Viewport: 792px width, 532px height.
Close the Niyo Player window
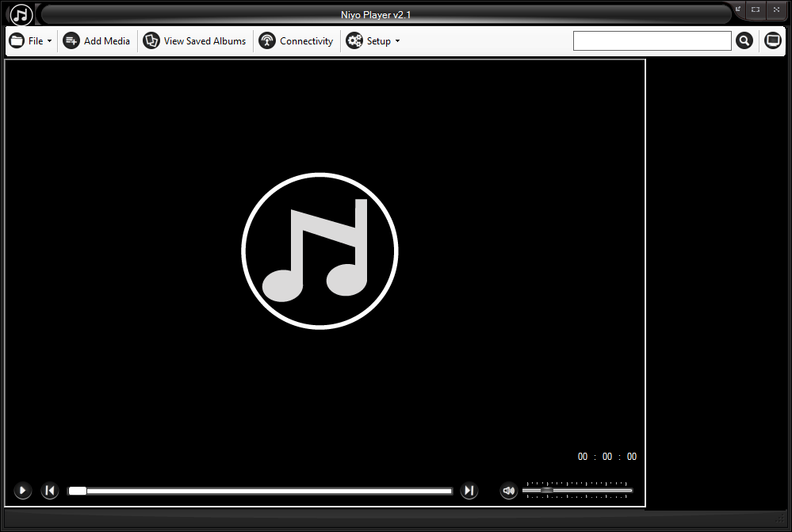pyautogui.click(x=776, y=10)
